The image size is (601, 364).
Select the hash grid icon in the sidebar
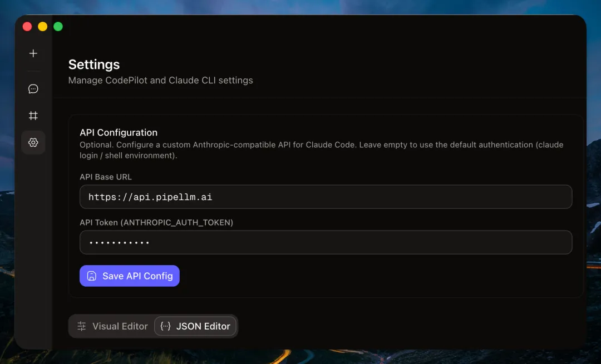point(33,116)
